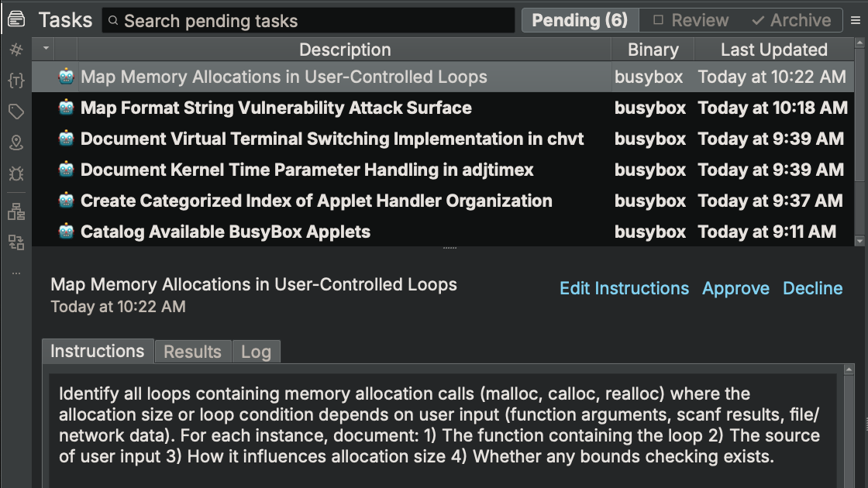Click the tag sidebar icon
This screenshot has width=868, height=488.
(15, 111)
